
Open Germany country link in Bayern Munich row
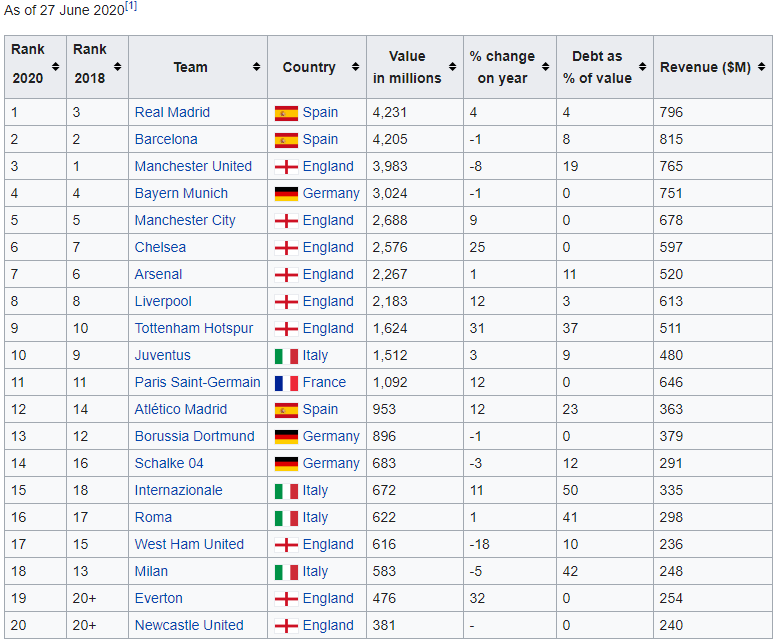pos(331,193)
